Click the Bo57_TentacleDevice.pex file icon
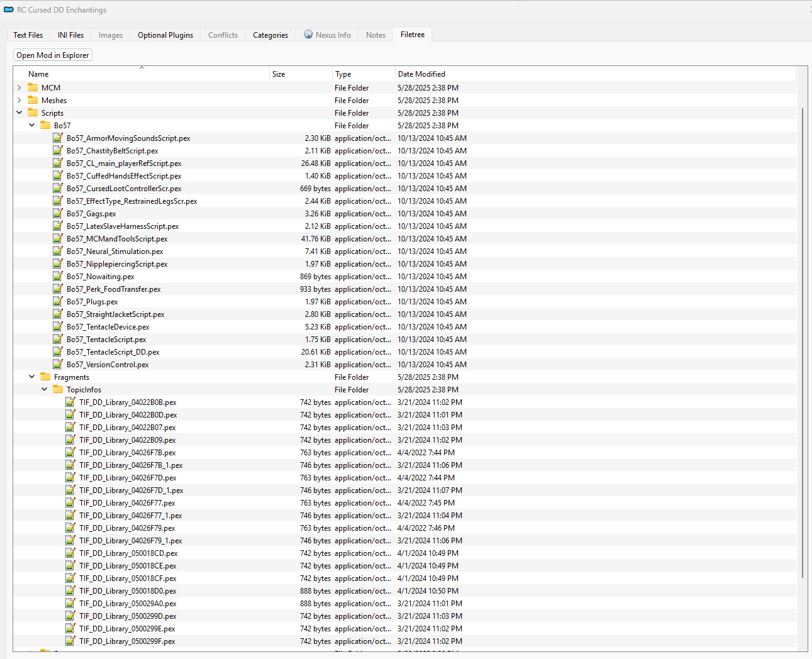The height and width of the screenshot is (659, 812). tap(58, 326)
